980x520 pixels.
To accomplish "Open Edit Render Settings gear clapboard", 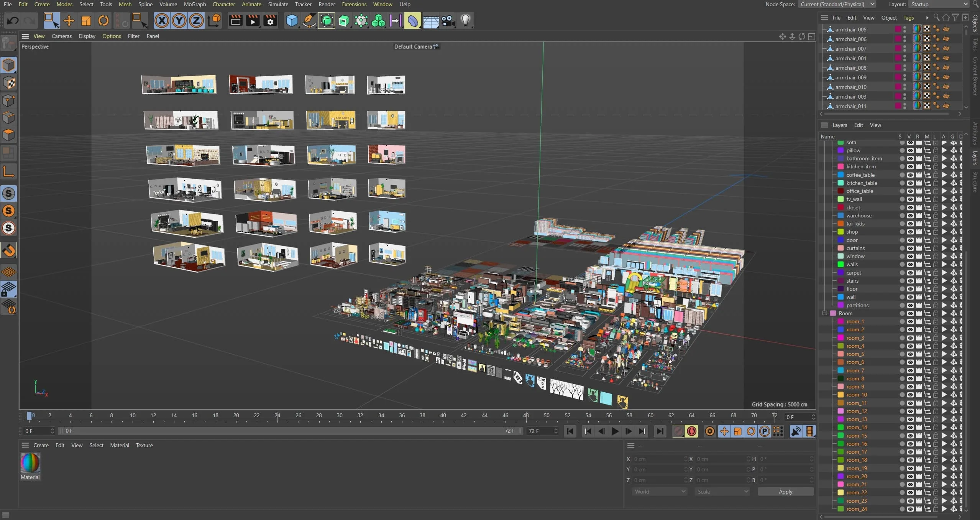I will pos(270,21).
